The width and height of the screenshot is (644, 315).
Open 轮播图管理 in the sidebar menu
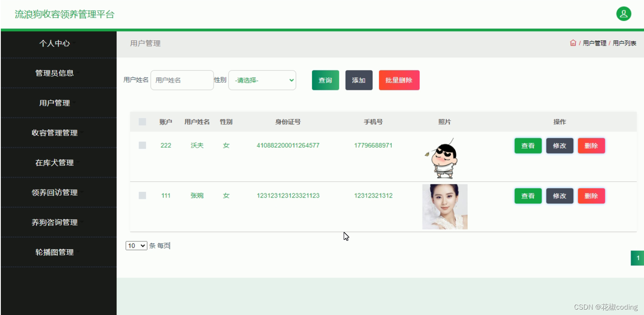coord(54,252)
